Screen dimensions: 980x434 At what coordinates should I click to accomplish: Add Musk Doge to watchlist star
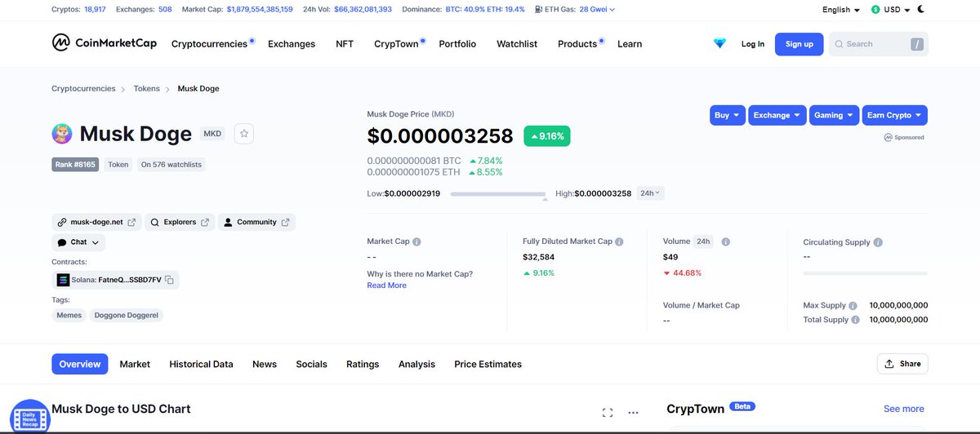(x=244, y=134)
